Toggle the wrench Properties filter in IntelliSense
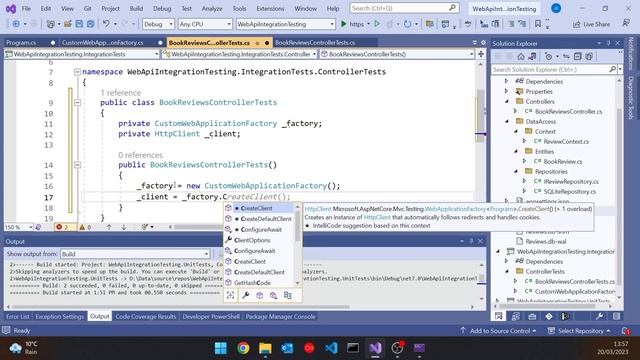640x360 pixels. (x=245, y=295)
